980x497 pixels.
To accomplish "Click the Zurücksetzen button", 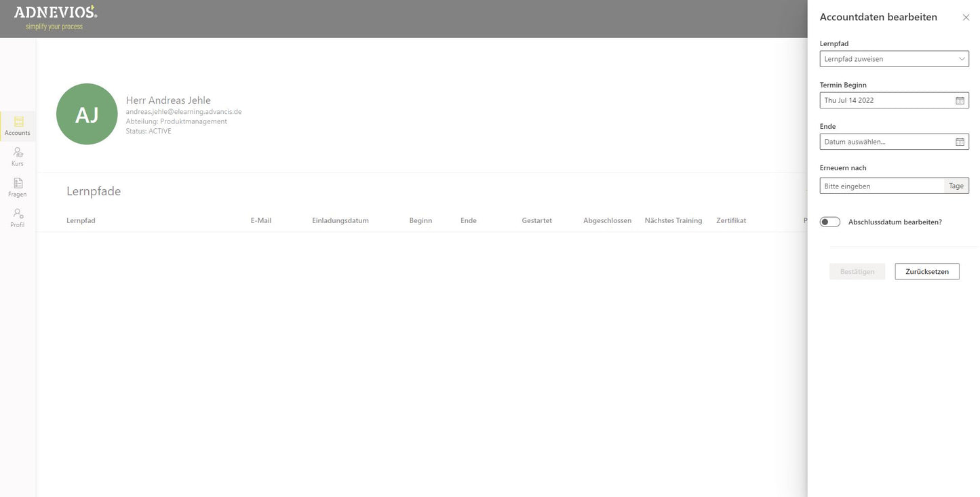I will (x=926, y=271).
